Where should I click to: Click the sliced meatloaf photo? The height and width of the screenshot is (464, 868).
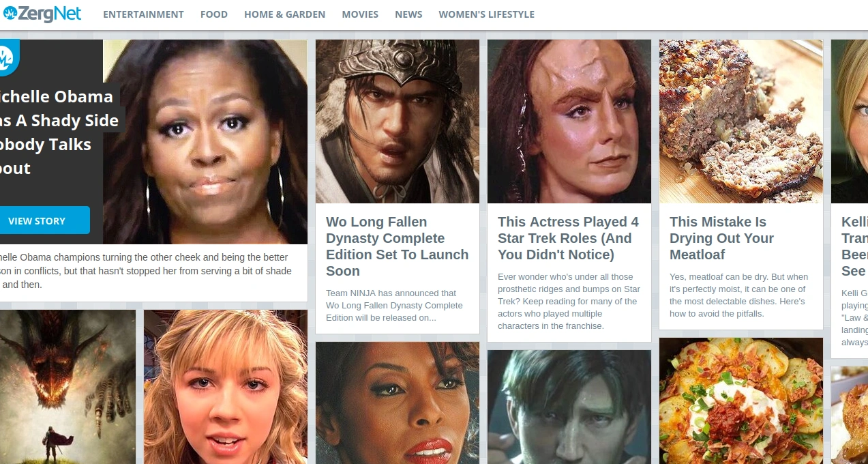[741, 121]
